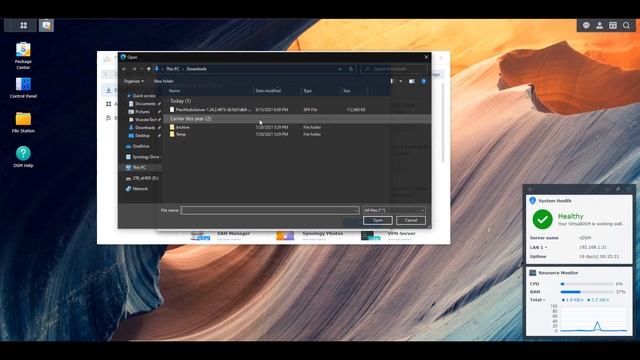Refresh the Downloads folder listing
The width and height of the screenshot is (640, 360).
point(351,69)
